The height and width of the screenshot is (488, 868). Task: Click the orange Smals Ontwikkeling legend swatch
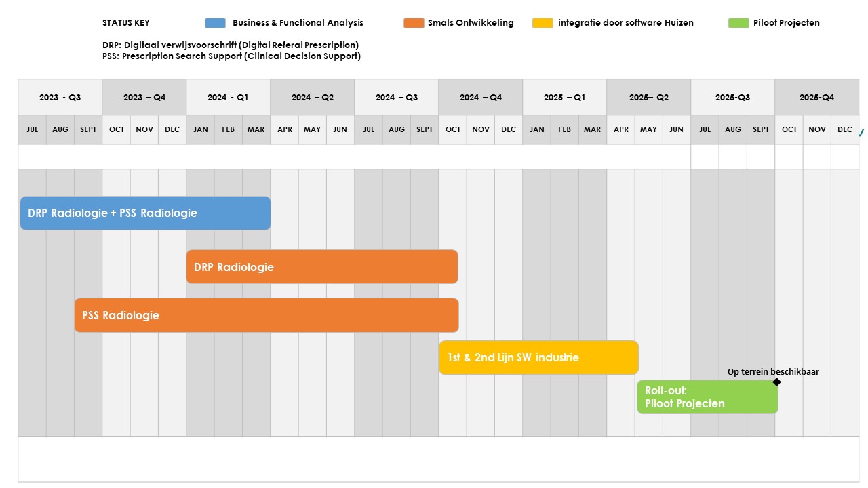414,23
